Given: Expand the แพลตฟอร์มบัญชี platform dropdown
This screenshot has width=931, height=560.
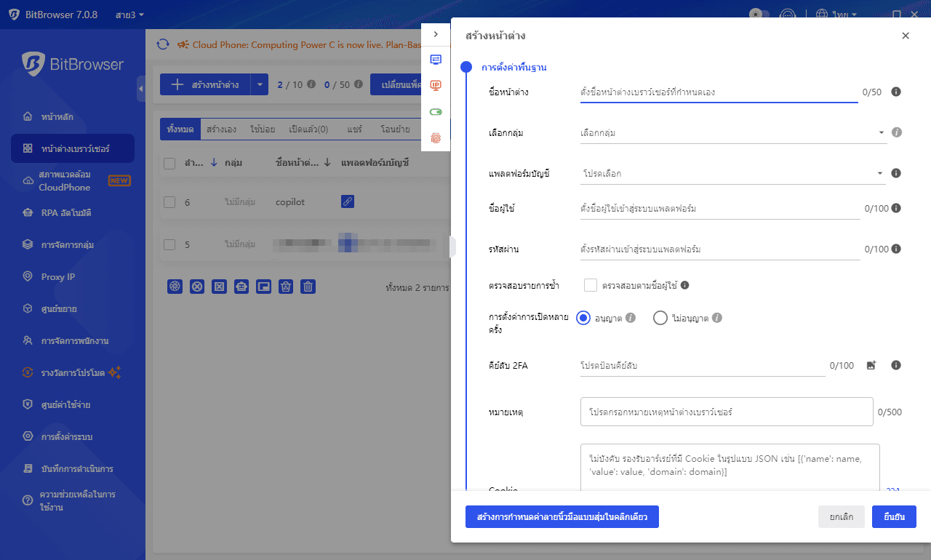Looking at the screenshot, I should coord(730,174).
